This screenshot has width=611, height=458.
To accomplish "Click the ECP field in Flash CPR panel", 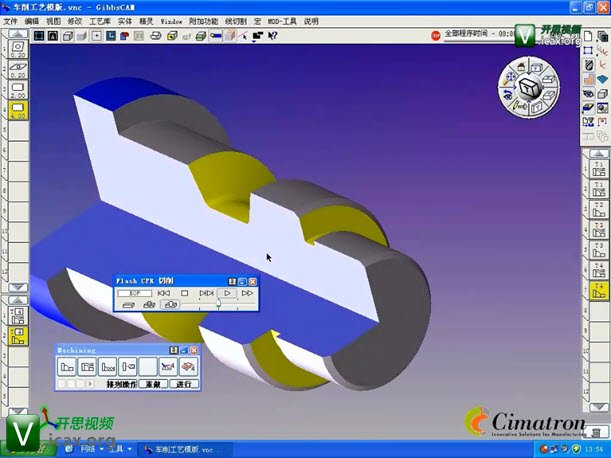I will pyautogui.click(x=134, y=293).
